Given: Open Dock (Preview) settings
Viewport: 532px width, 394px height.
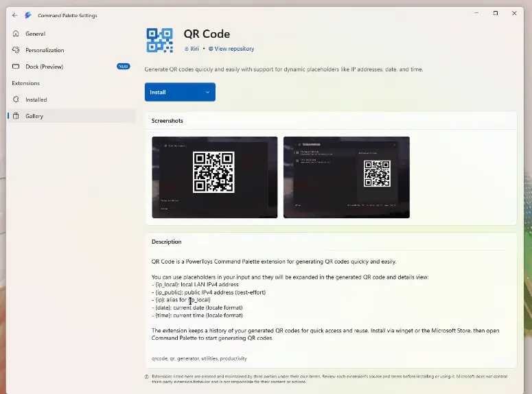Looking at the screenshot, I should coord(71,67).
